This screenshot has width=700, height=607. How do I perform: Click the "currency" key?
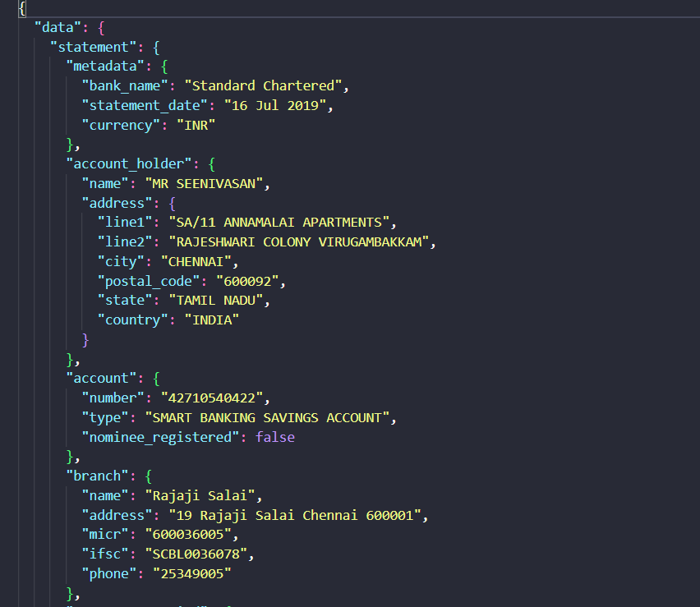(121, 125)
